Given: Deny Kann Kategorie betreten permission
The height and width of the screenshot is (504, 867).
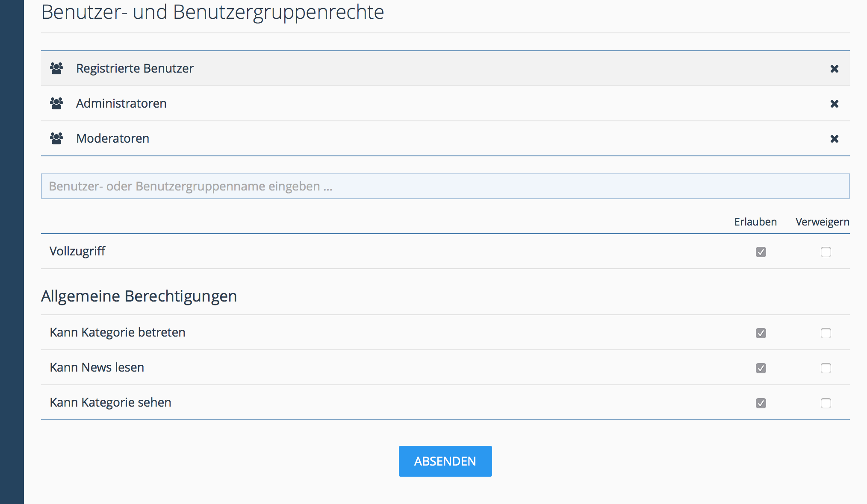Looking at the screenshot, I should [x=826, y=333].
